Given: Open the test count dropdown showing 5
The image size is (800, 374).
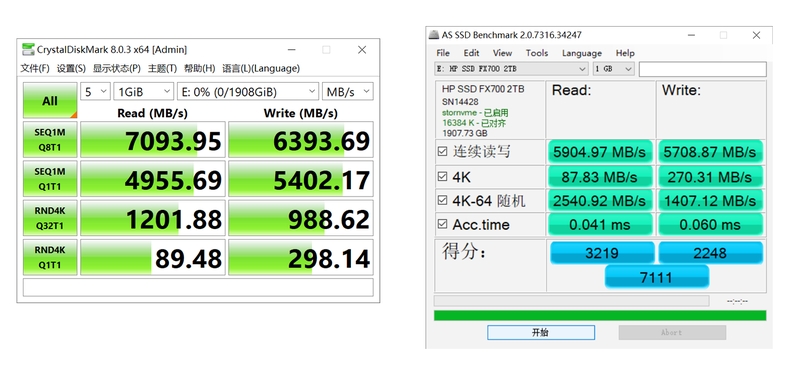Looking at the screenshot, I should [95, 92].
